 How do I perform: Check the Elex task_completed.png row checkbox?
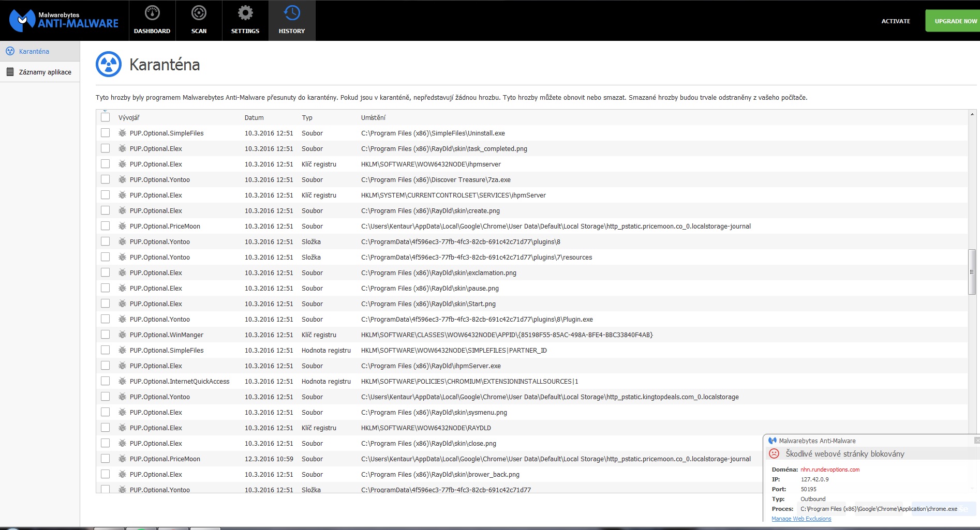point(106,148)
